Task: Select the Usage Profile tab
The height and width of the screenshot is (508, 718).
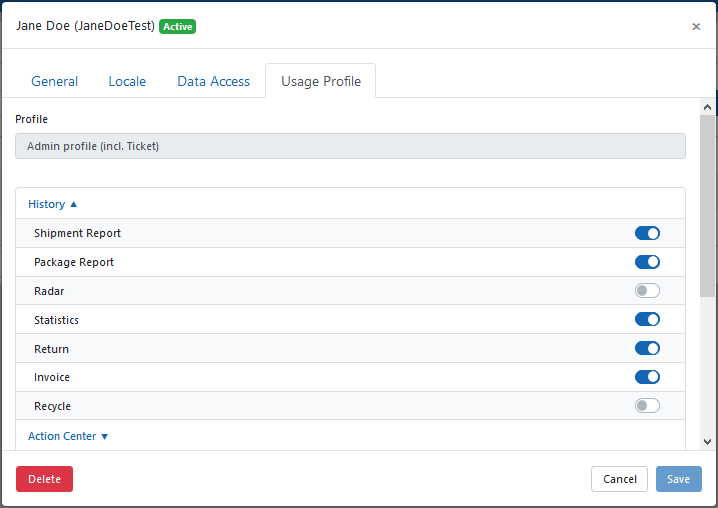Action: pyautogui.click(x=321, y=81)
